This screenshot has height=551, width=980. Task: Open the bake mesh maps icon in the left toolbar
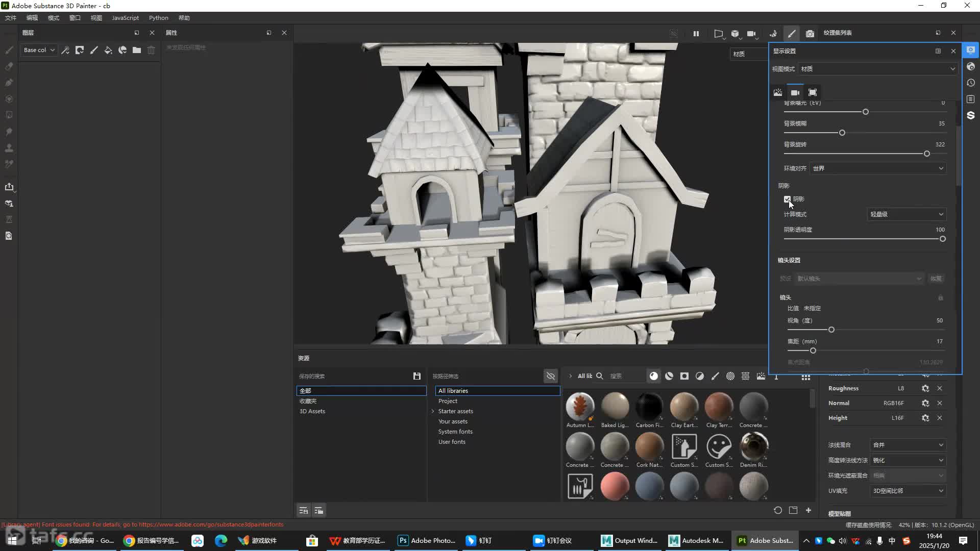pyautogui.click(x=9, y=203)
